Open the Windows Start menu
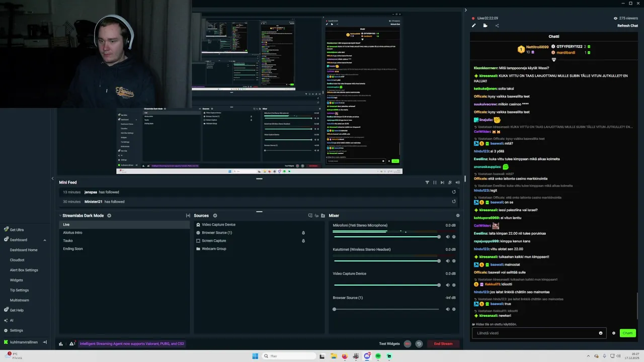644x362 pixels. click(x=255, y=356)
